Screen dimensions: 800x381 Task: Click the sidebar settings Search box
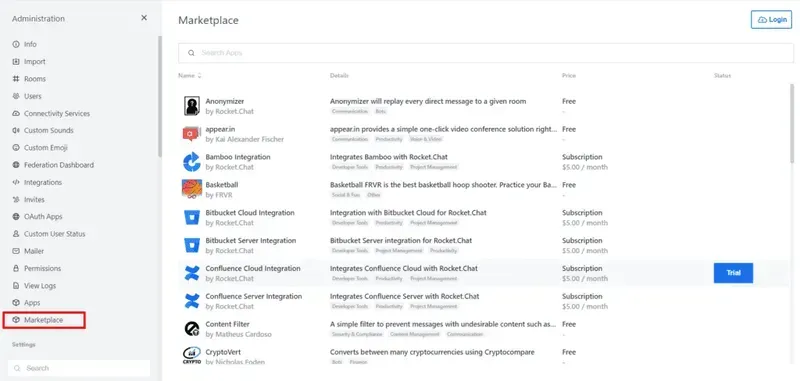[x=79, y=368]
